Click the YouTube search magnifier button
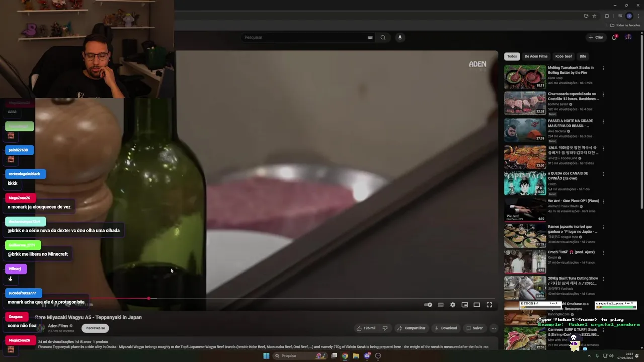This screenshot has height=362, width=644. 383,37
